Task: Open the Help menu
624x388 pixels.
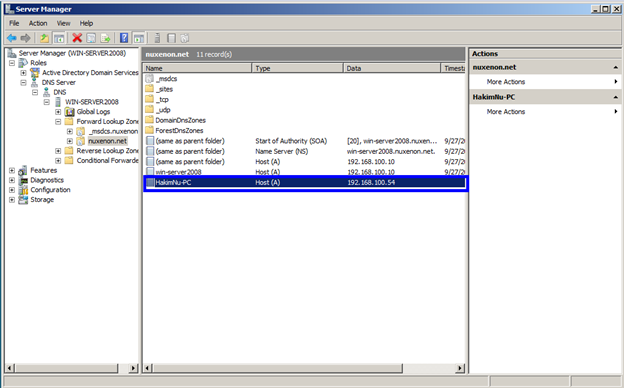Action: [x=86, y=23]
